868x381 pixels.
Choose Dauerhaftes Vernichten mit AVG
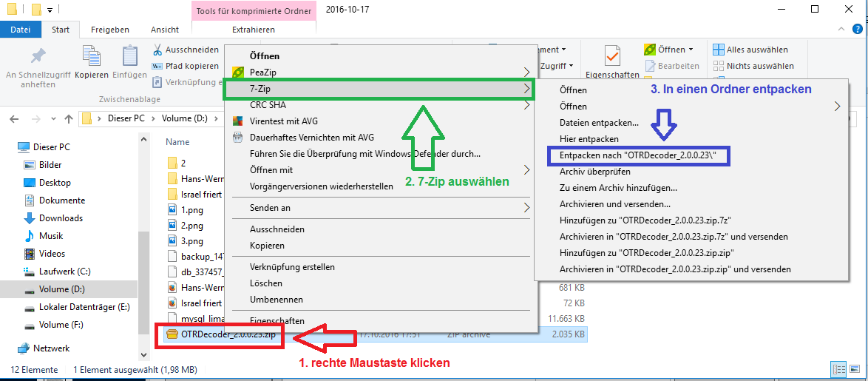312,137
